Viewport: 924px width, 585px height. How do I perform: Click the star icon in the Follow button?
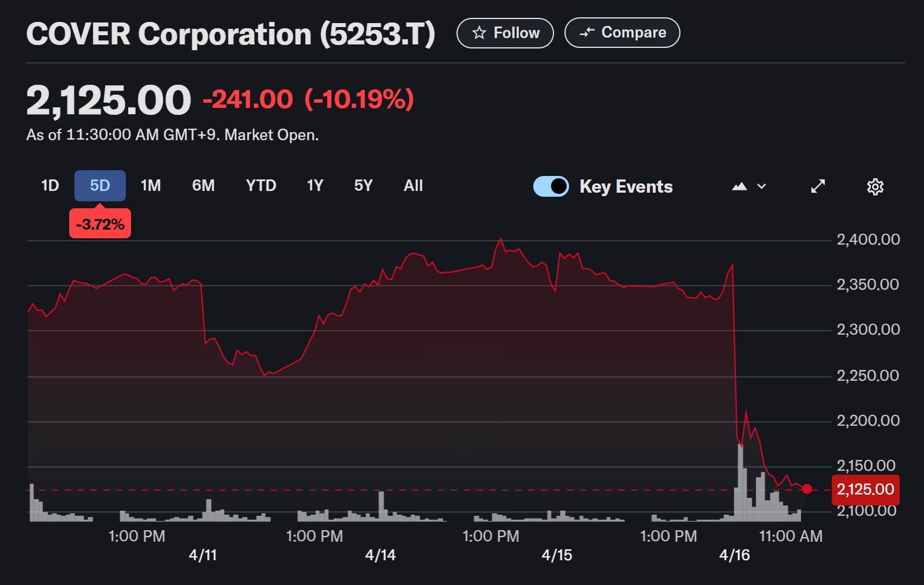[479, 33]
